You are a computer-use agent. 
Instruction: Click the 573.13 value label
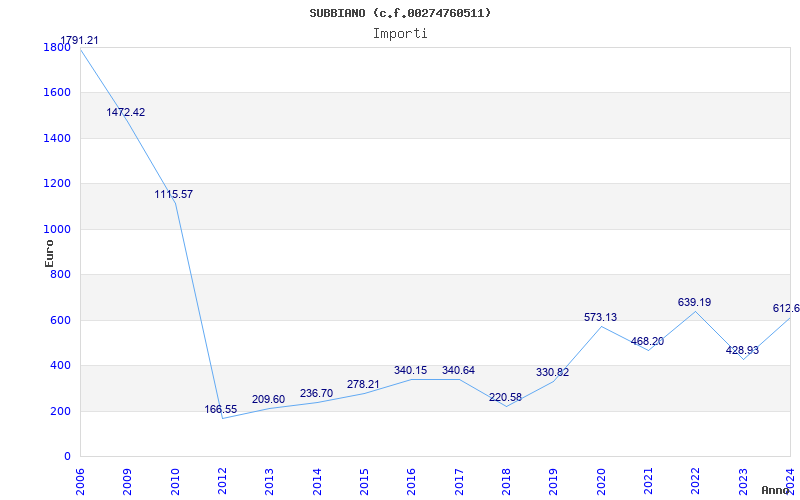[601, 317]
